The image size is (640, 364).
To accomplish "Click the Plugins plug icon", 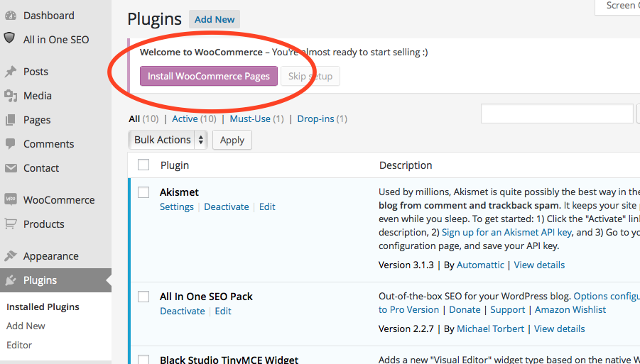I will [11, 280].
